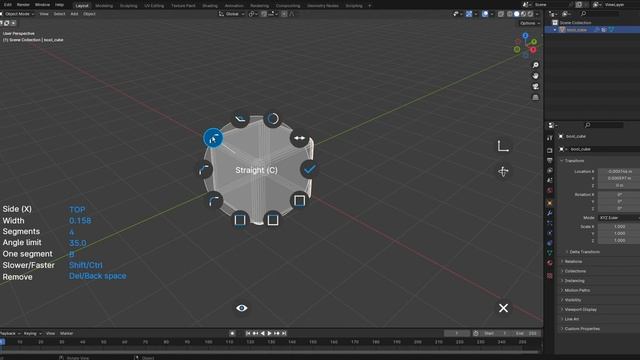
Task: Jump to last frame in timeline
Action: (x=284, y=333)
